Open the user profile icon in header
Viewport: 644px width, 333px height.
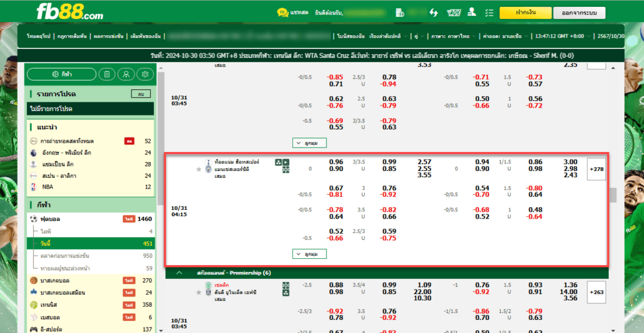pyautogui.click(x=472, y=13)
